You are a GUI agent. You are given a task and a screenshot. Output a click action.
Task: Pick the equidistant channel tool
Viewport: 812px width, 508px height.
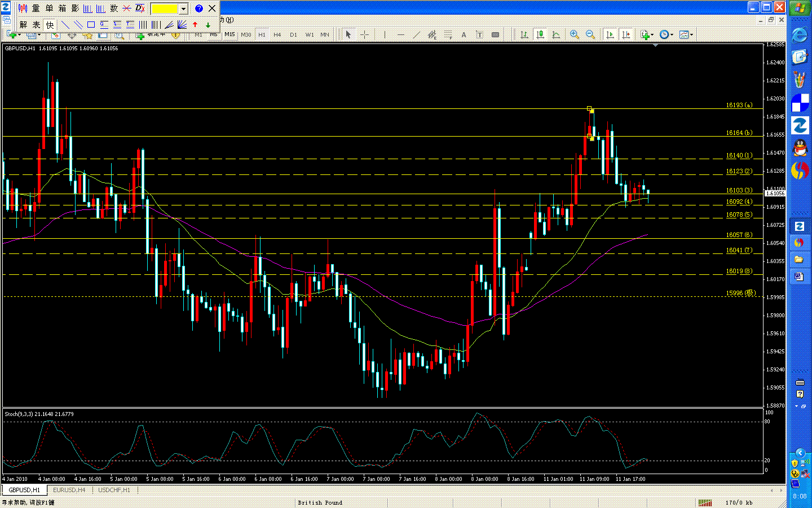432,34
